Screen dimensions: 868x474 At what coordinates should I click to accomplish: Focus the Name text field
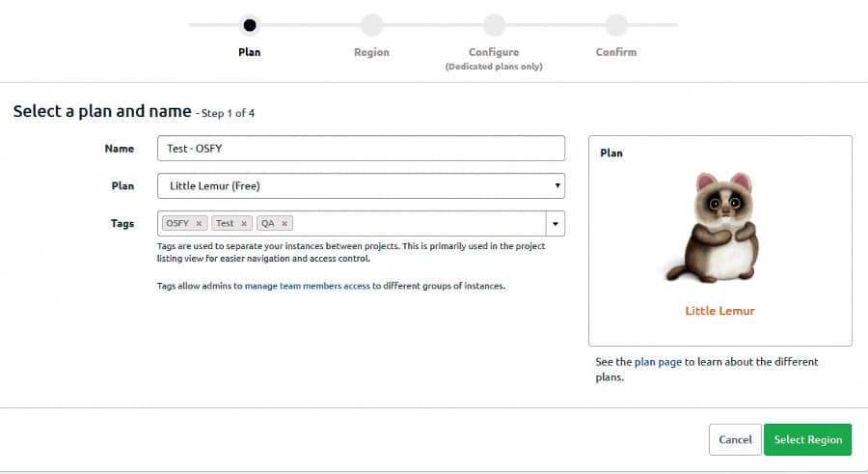click(x=361, y=148)
